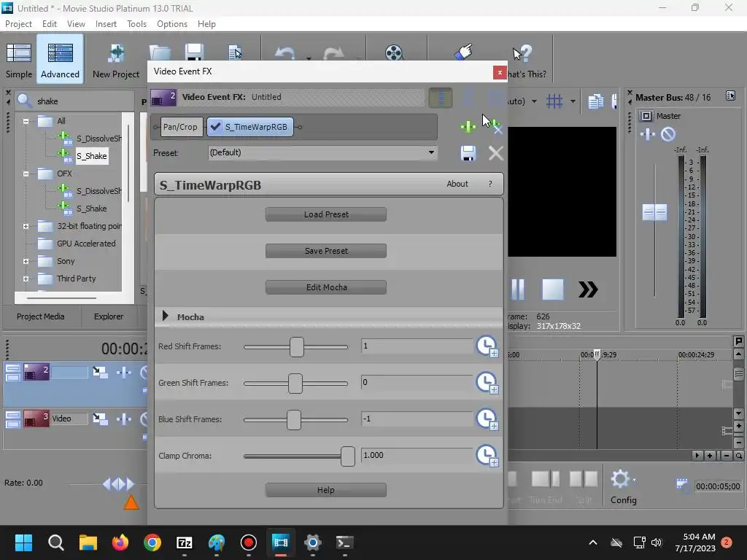Switch to Explorer tab
The height and width of the screenshot is (560, 747).
(109, 316)
